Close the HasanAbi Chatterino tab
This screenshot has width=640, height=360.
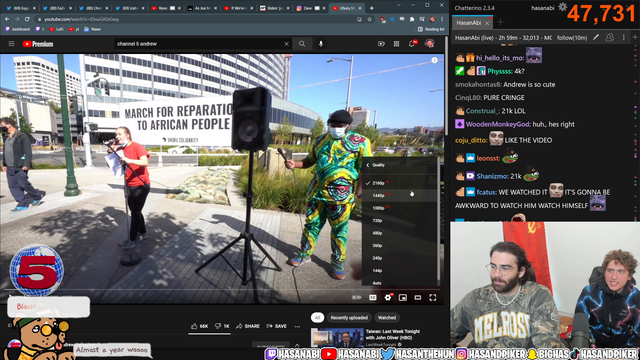487,23
